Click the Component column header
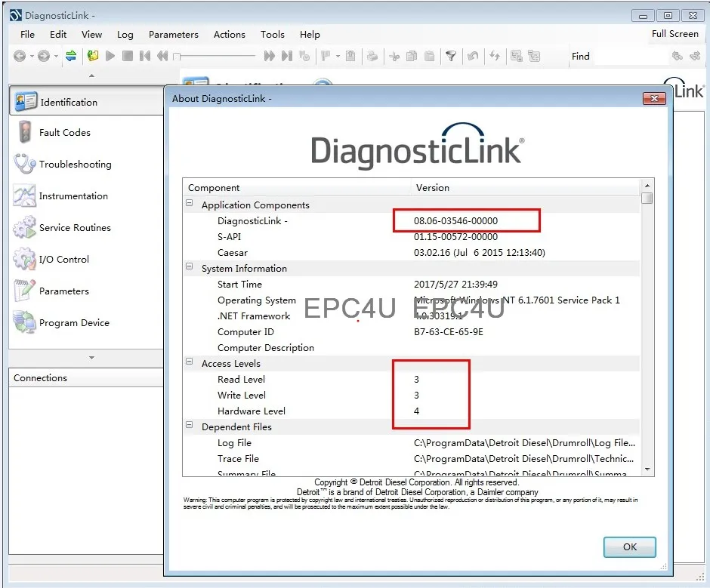The width and height of the screenshot is (710, 588). point(297,187)
